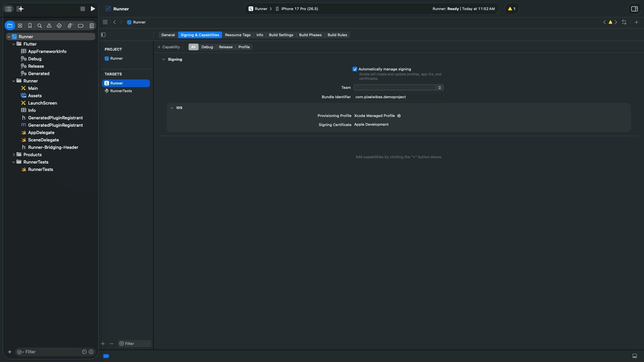
Task: Uncheck Automatically manage signing
Action: pyautogui.click(x=355, y=69)
